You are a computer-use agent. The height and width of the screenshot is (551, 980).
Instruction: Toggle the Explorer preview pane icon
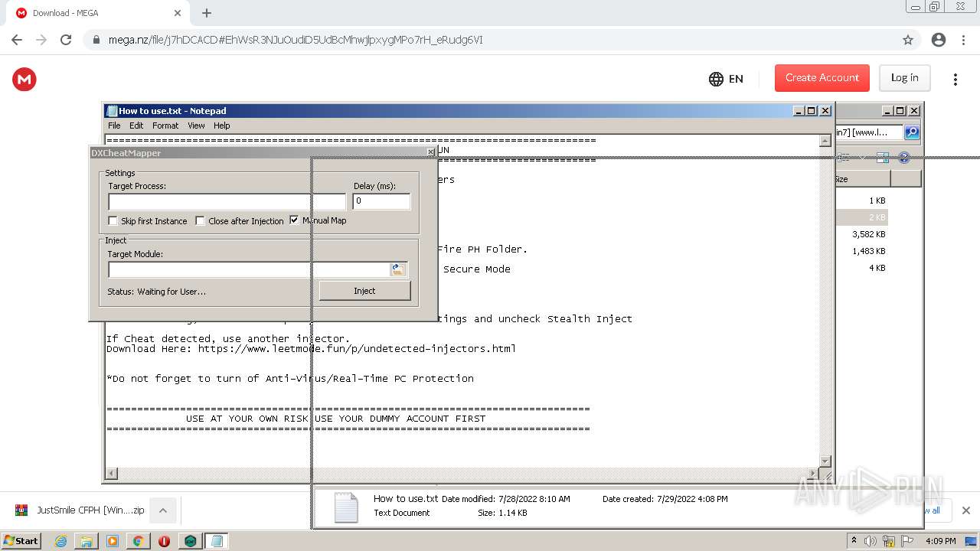[883, 158]
